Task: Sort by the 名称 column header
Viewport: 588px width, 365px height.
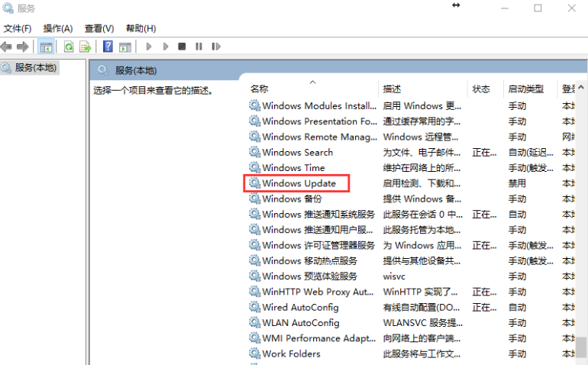Action: [260, 89]
